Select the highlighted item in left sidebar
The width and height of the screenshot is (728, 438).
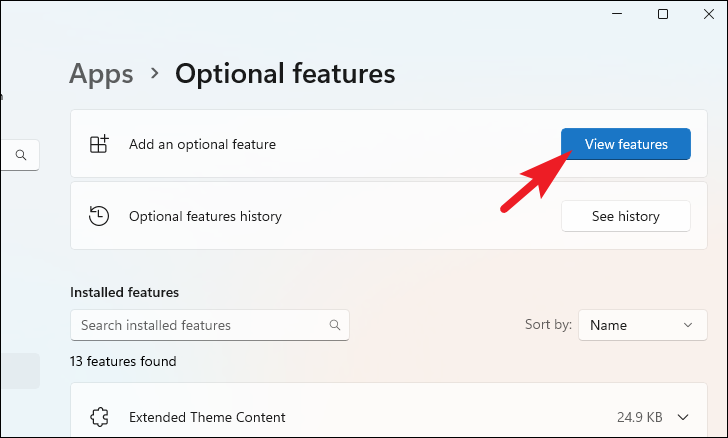pos(20,370)
